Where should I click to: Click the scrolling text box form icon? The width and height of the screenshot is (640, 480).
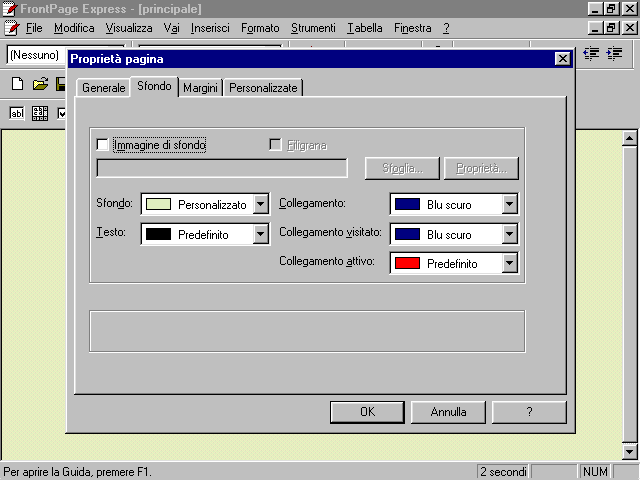coord(40,113)
